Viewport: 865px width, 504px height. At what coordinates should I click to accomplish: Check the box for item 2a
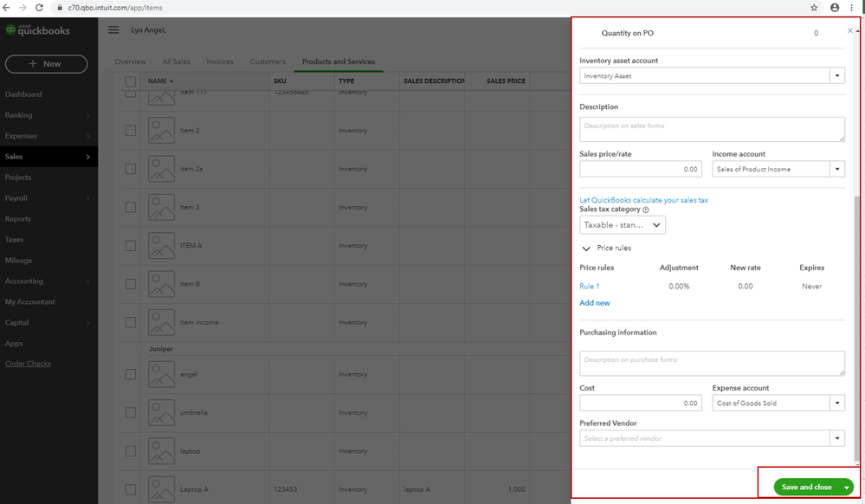pos(131,169)
